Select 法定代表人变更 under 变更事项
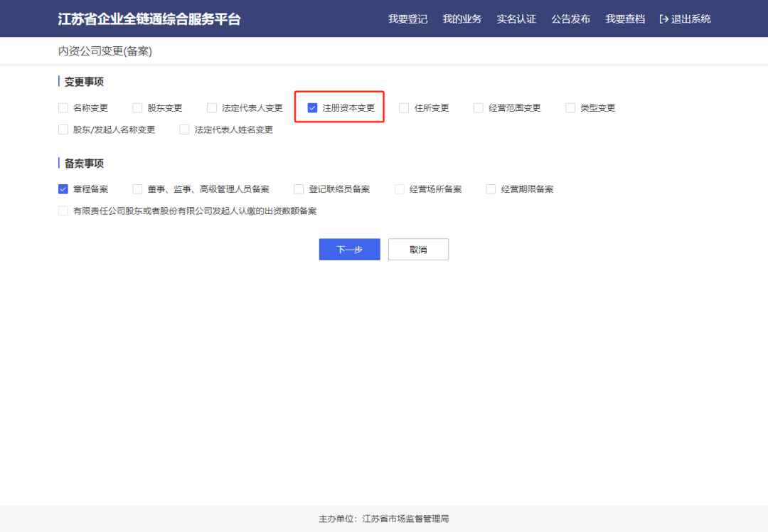The width and height of the screenshot is (768, 532). (212, 107)
